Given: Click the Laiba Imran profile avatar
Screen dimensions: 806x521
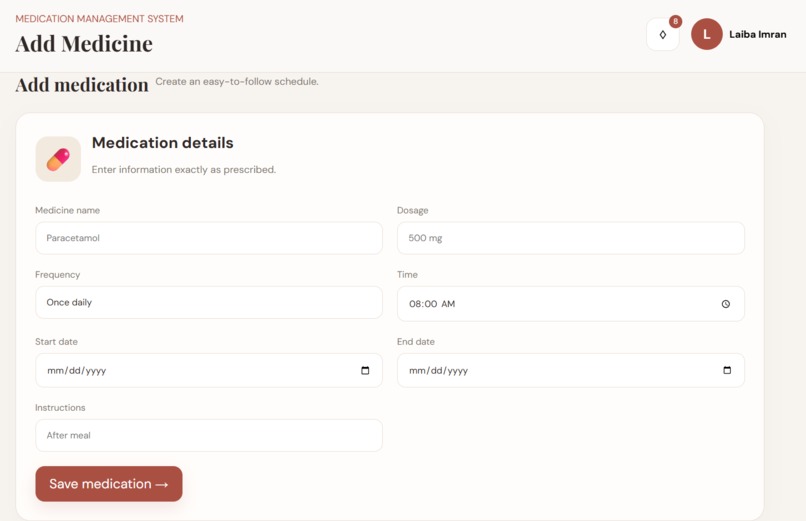Looking at the screenshot, I should [707, 34].
